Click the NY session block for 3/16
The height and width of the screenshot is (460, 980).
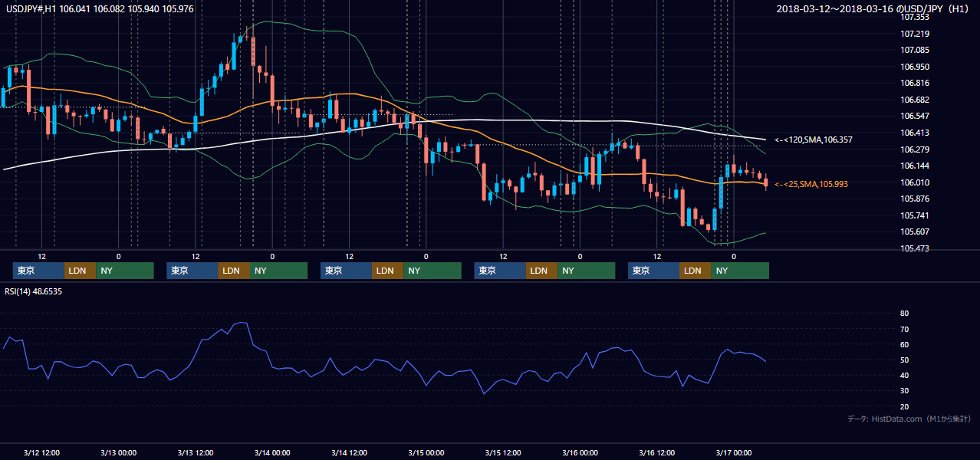740,271
